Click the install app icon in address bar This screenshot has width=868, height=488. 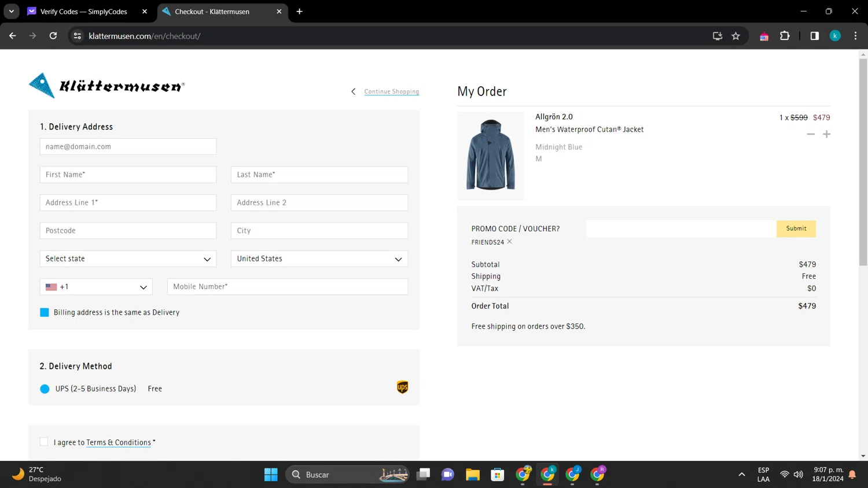[x=718, y=36]
